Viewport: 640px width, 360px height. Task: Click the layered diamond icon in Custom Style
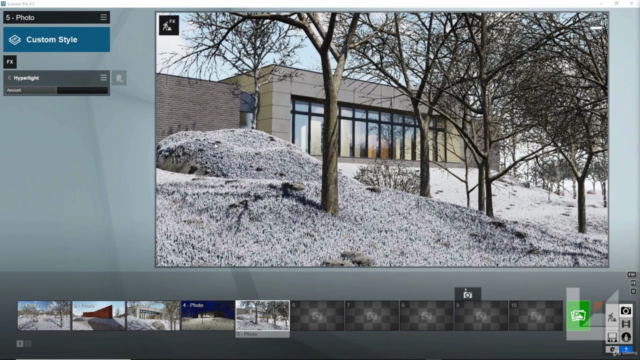point(15,40)
